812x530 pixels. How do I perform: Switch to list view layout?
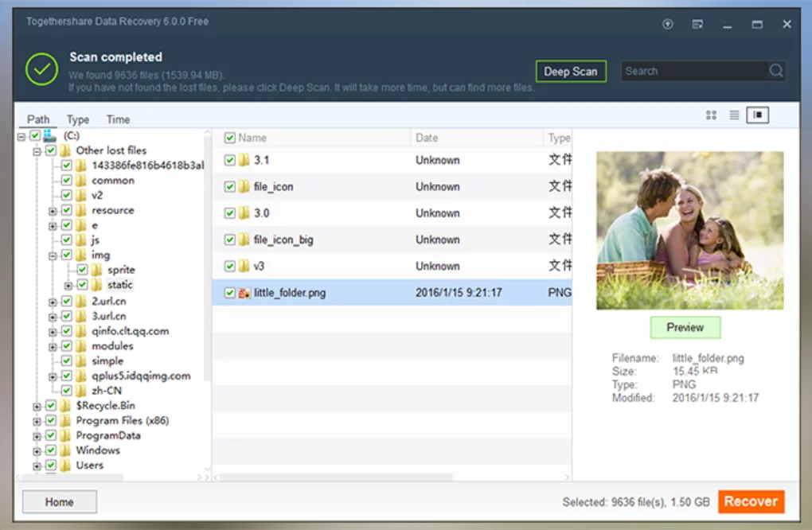pos(734,115)
